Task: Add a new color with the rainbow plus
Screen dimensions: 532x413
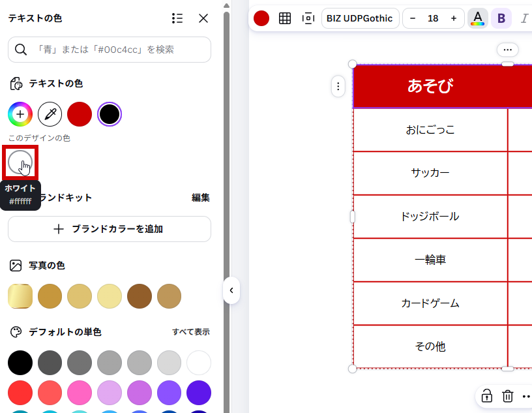Action: pyautogui.click(x=20, y=114)
